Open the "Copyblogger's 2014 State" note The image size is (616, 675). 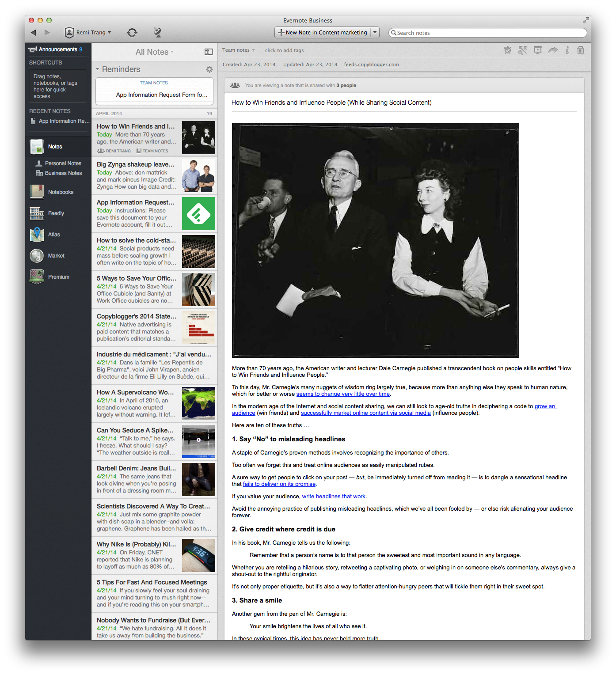pos(154,328)
